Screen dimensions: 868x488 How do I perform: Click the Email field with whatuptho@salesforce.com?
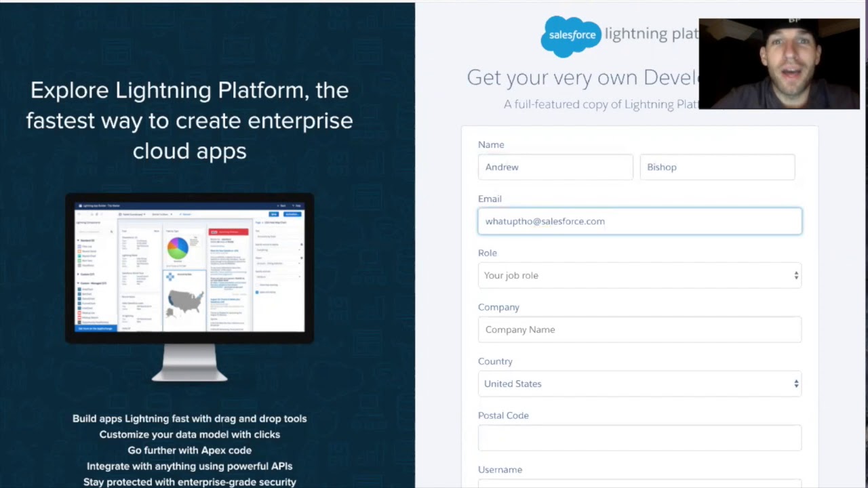point(639,221)
